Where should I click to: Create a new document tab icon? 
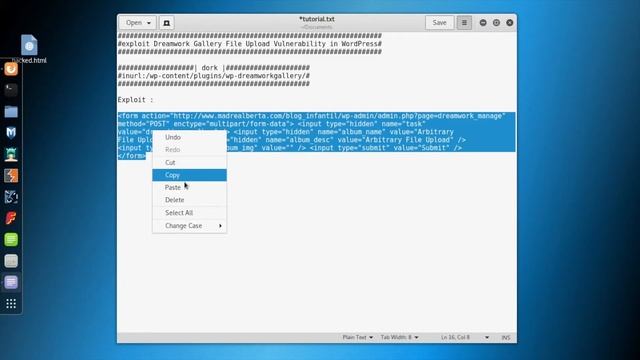tap(167, 23)
